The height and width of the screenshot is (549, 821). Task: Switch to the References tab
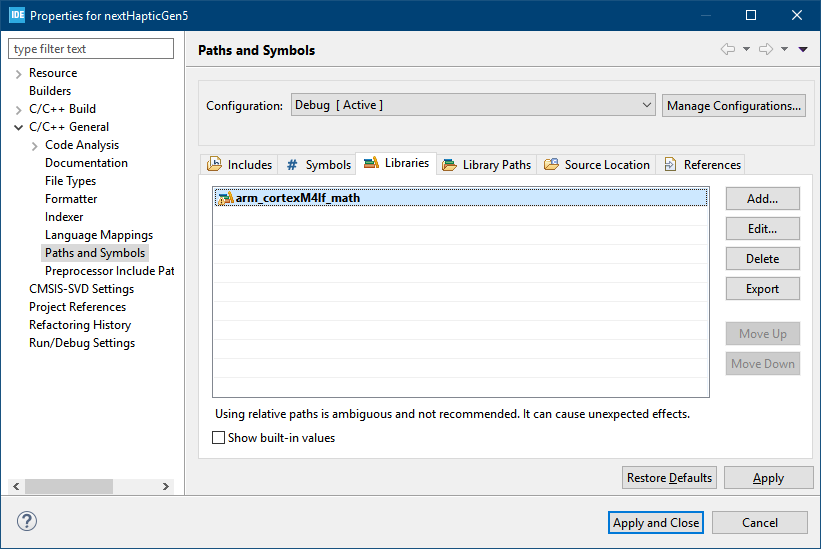(x=702, y=165)
